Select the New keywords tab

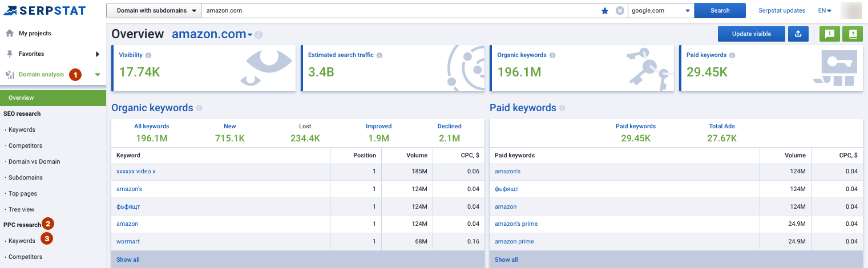(x=230, y=133)
